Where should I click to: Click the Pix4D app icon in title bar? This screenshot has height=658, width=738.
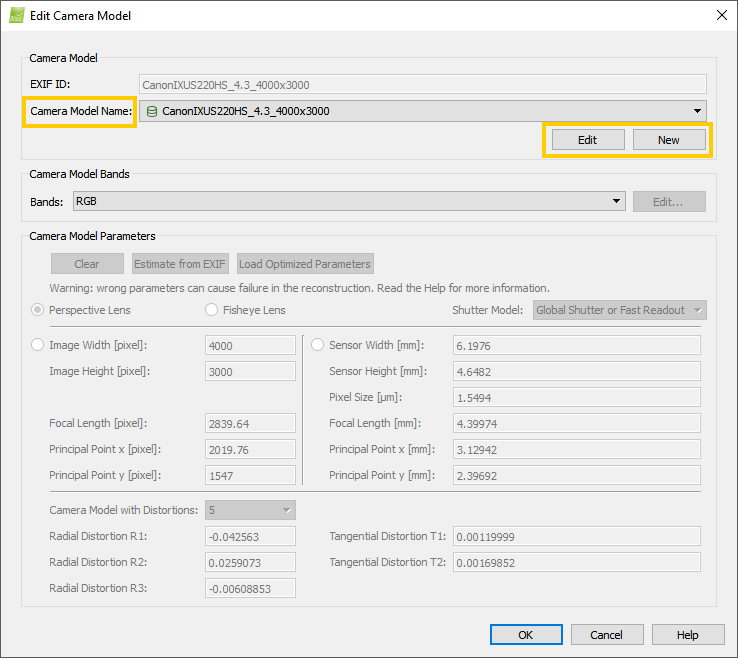coord(17,15)
